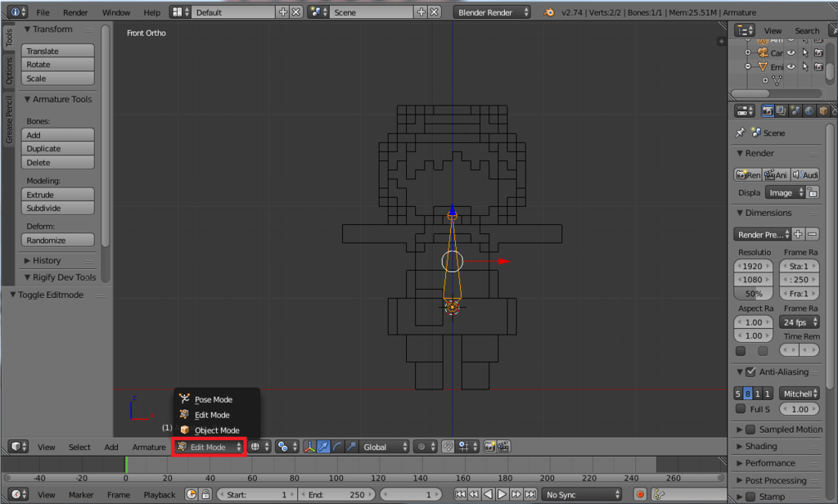Click the End frame field
Screen dimensions: 838x504
click(336, 494)
